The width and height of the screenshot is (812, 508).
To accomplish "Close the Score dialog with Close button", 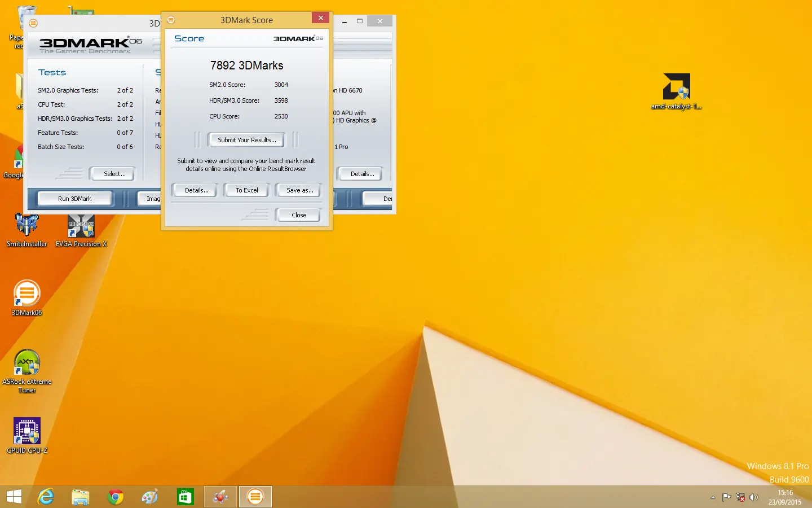I will pos(299,215).
